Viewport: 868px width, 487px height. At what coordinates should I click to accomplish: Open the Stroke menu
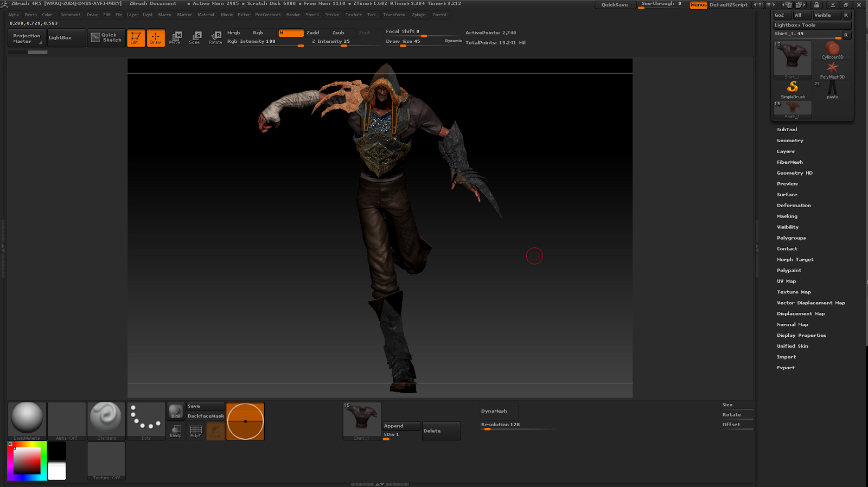tap(332, 15)
